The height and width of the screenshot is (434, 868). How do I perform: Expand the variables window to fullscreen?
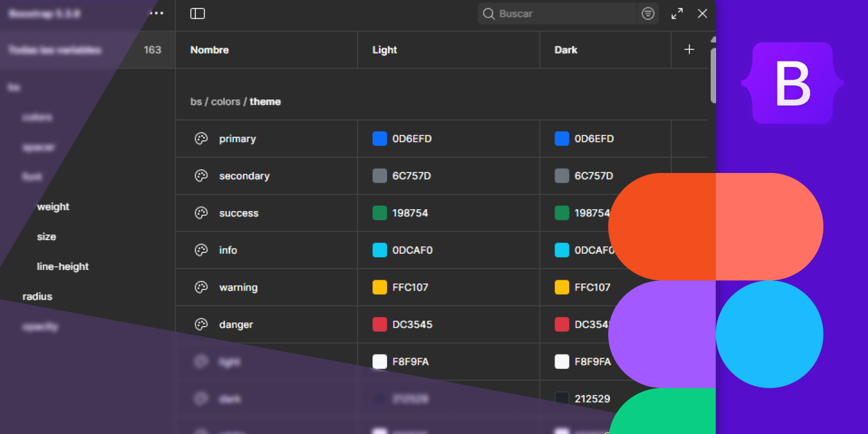(x=677, y=14)
